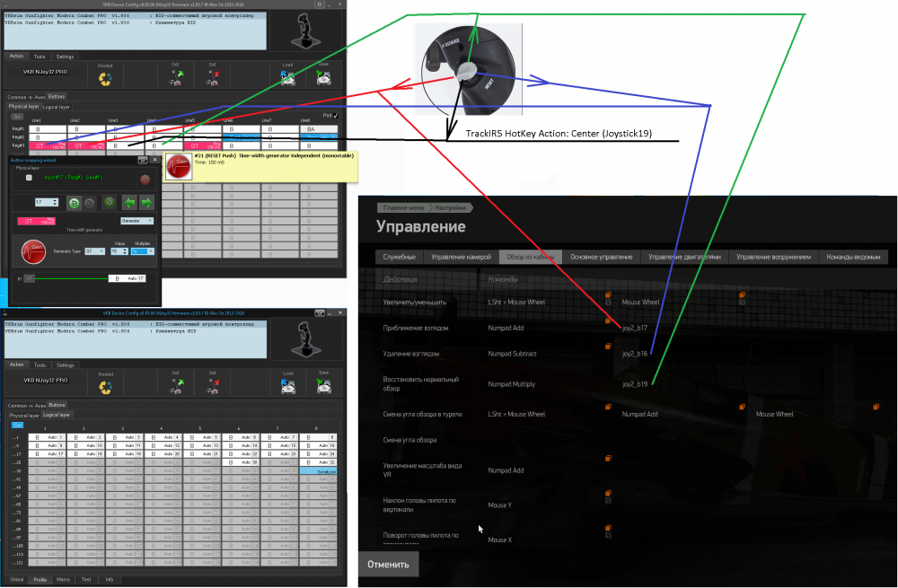
Task: Click the Auto 17 cell in logical layer grid
Action: [47, 454]
